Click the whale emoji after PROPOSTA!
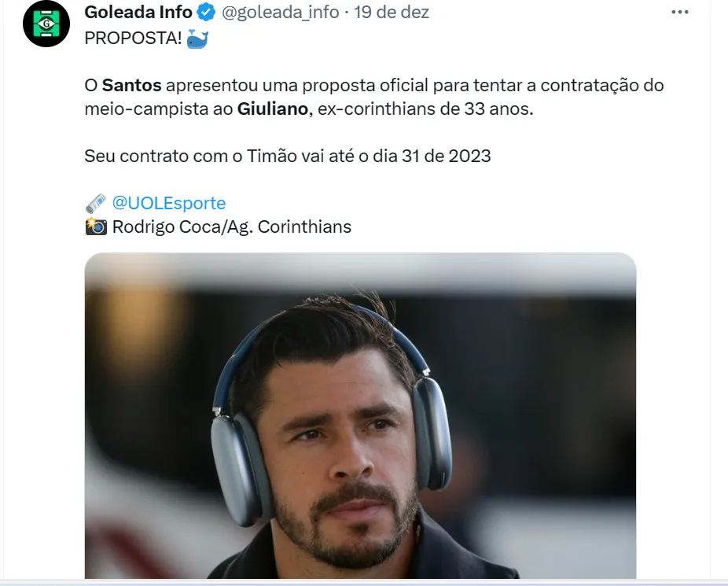The height and width of the screenshot is (586, 728). coord(197,39)
